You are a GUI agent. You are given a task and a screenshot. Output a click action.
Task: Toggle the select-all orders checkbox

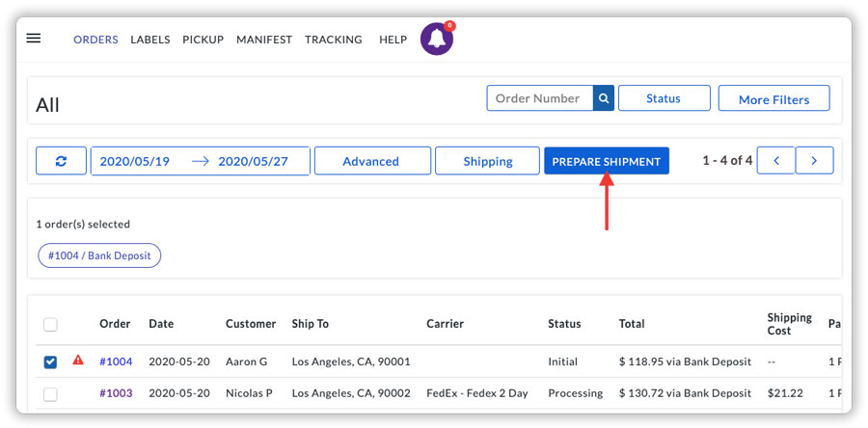tap(50, 325)
